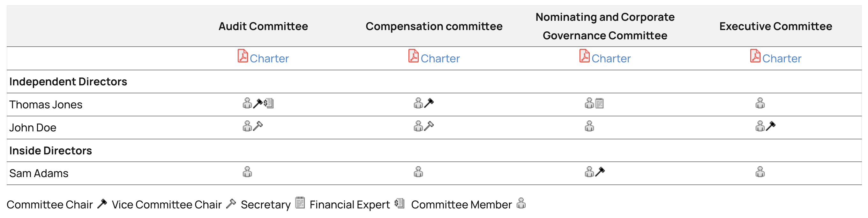The width and height of the screenshot is (868, 218).
Task: Click the Secretary legend icon
Action: (x=300, y=203)
